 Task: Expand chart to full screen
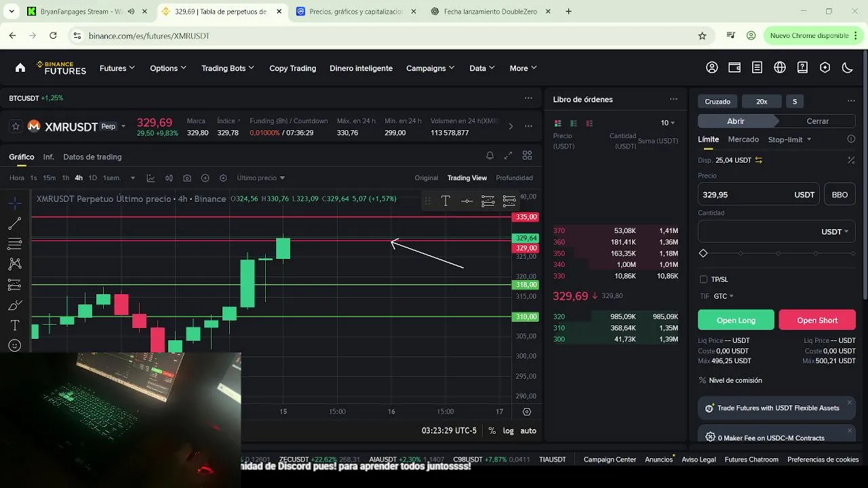click(x=508, y=156)
